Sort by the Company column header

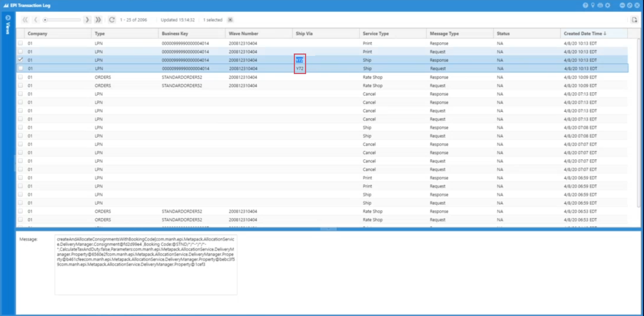[58, 34]
